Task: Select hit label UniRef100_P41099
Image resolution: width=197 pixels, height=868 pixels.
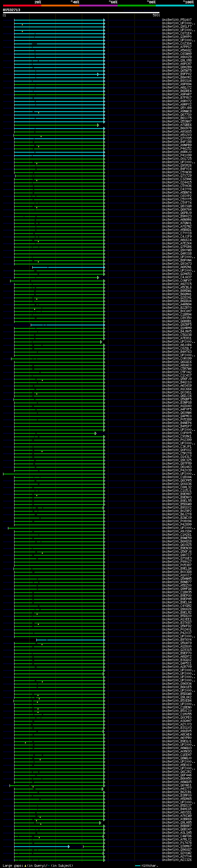Action: point(177,155)
